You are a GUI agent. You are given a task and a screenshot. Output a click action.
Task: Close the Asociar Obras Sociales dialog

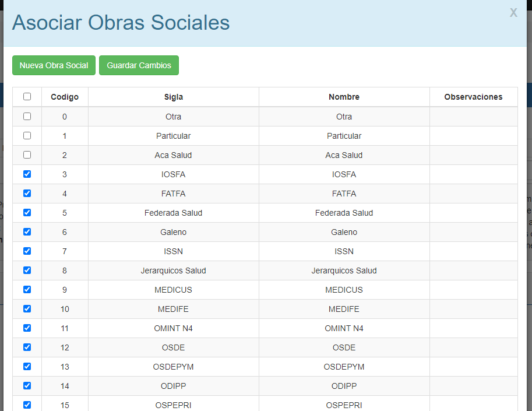pyautogui.click(x=513, y=13)
